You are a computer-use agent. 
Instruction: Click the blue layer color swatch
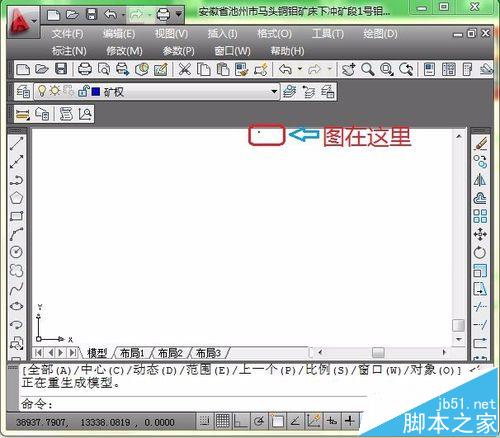click(96, 91)
